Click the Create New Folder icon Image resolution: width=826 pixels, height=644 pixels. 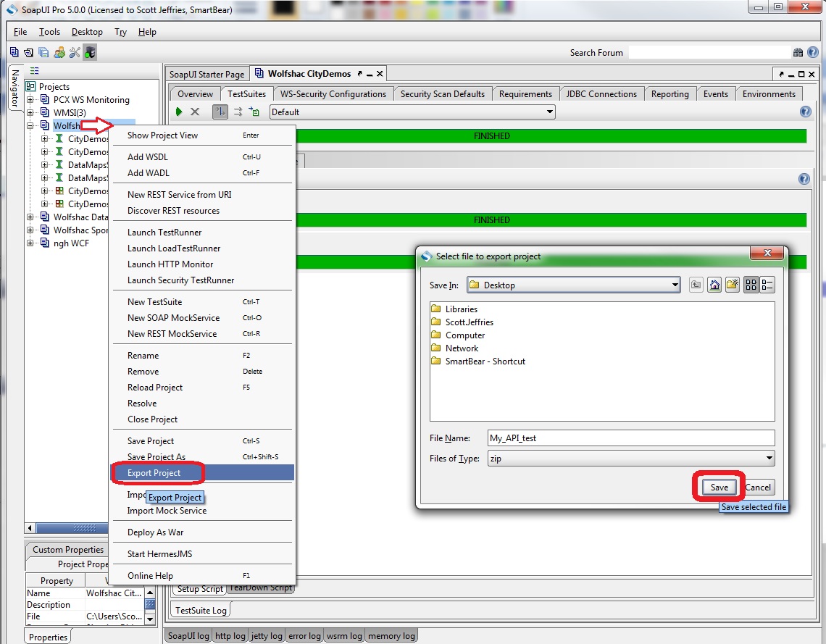click(x=733, y=284)
